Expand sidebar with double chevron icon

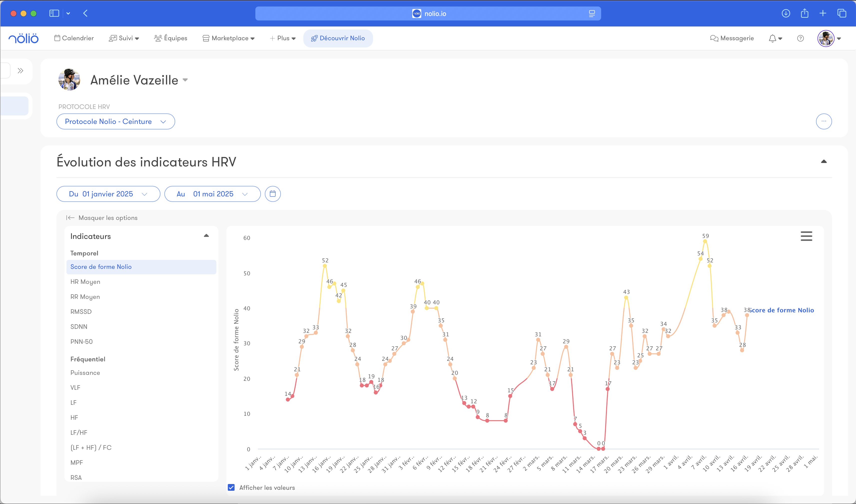[20, 71]
